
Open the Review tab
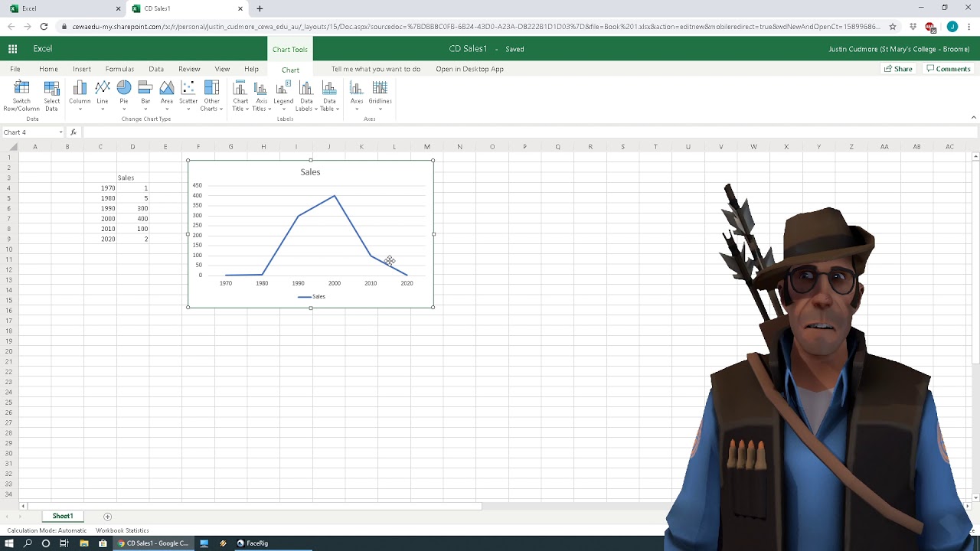point(189,69)
